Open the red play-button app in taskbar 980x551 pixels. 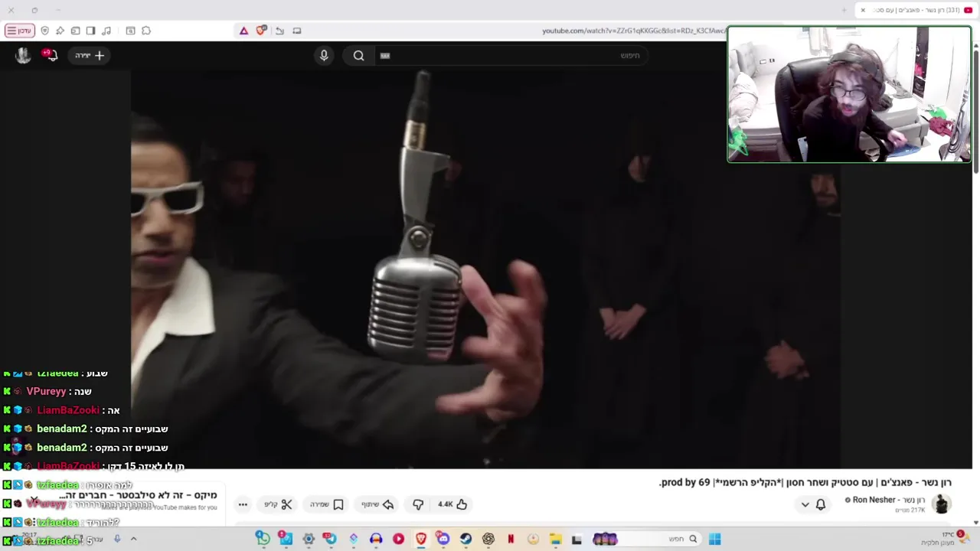[x=398, y=539]
